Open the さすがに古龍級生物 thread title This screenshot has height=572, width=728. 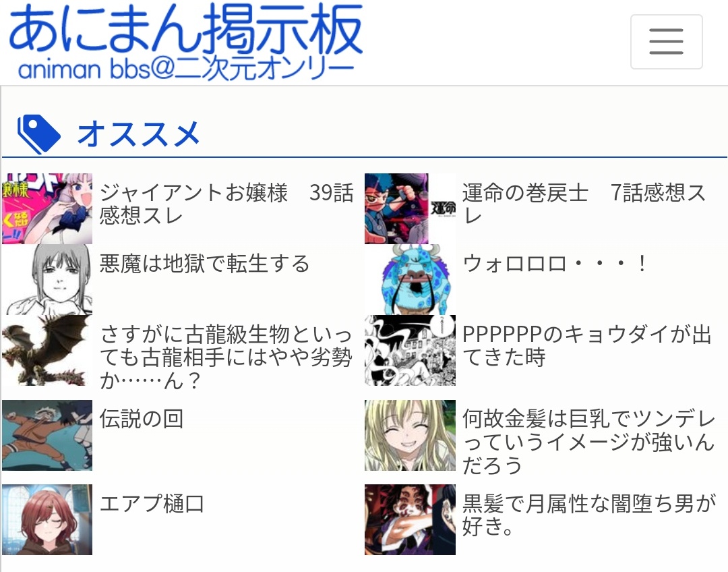(x=226, y=357)
